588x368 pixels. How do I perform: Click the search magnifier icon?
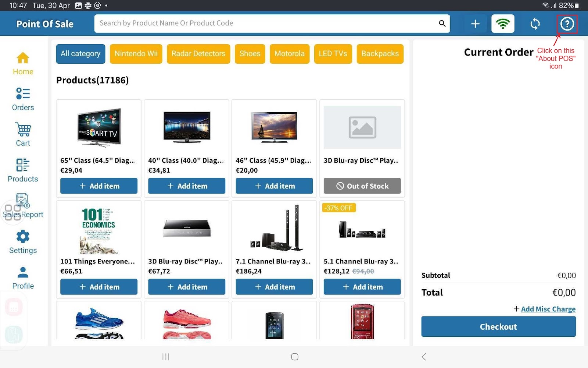442,24
